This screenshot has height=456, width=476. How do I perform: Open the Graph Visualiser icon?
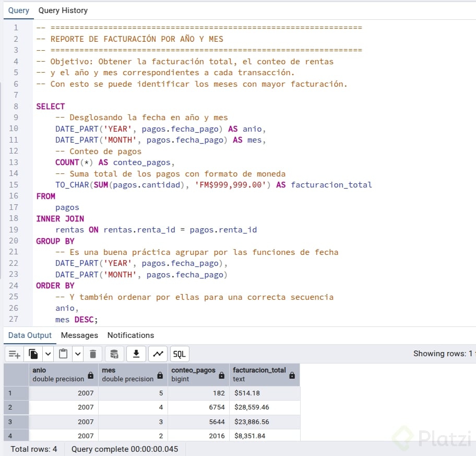pyautogui.click(x=158, y=354)
